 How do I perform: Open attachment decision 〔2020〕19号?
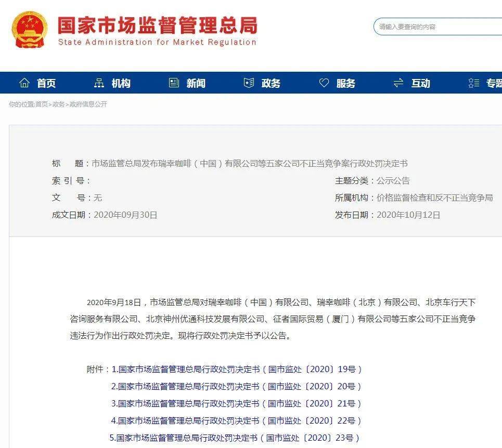pos(237,370)
